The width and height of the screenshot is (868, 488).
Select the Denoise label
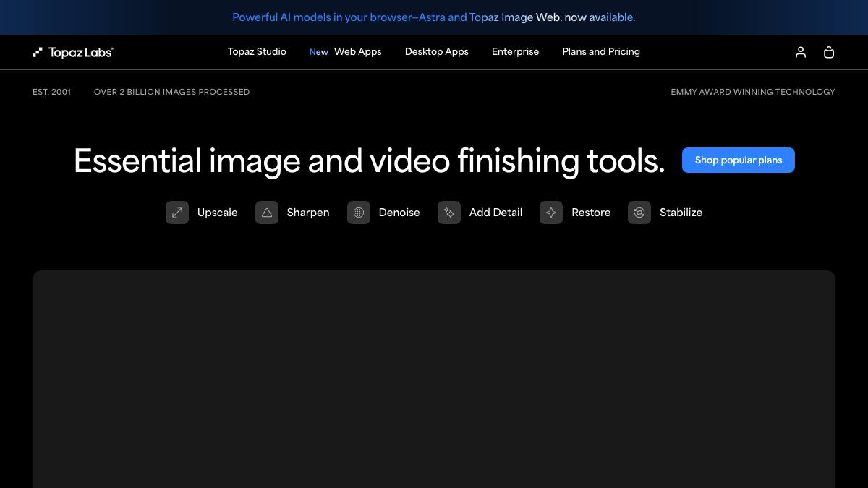[x=399, y=213]
